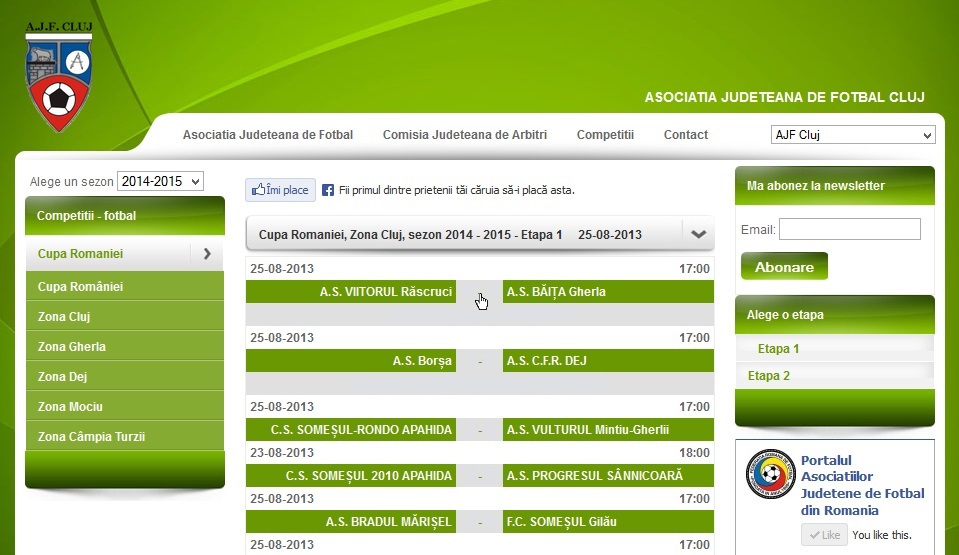Click the Facebook 'Îmi place' like button

click(x=280, y=190)
